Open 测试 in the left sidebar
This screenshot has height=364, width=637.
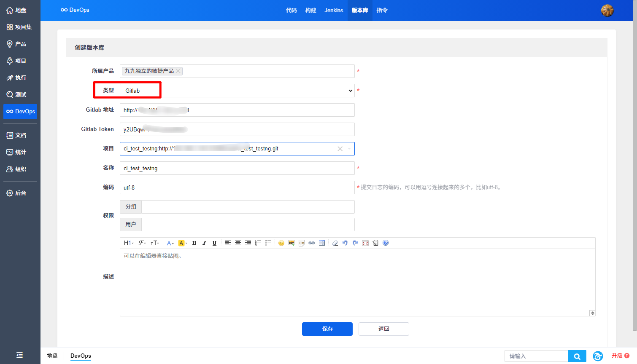[20, 94]
